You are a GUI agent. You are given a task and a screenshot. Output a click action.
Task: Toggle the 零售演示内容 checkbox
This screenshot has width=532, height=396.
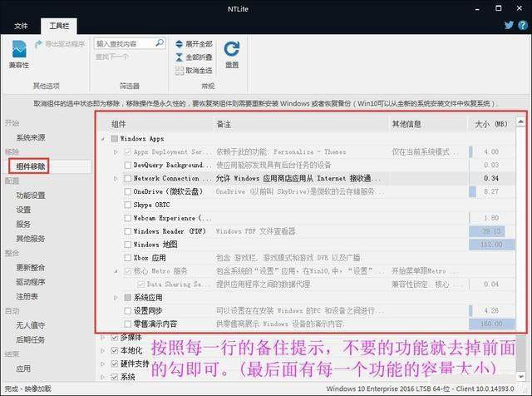click(127, 324)
